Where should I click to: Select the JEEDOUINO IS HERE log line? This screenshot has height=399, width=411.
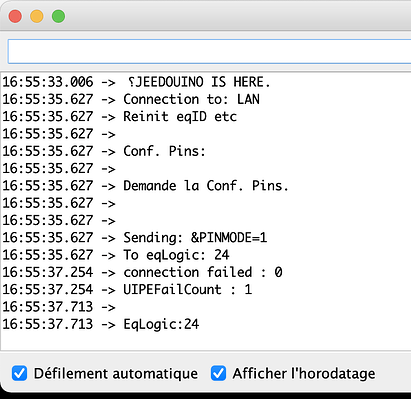[137, 82]
